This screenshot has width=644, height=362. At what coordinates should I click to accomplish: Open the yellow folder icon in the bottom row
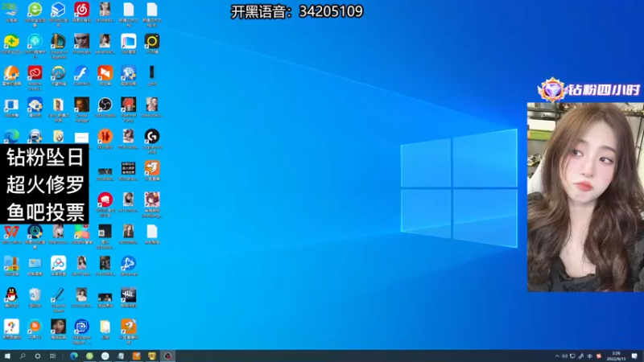coord(105,327)
